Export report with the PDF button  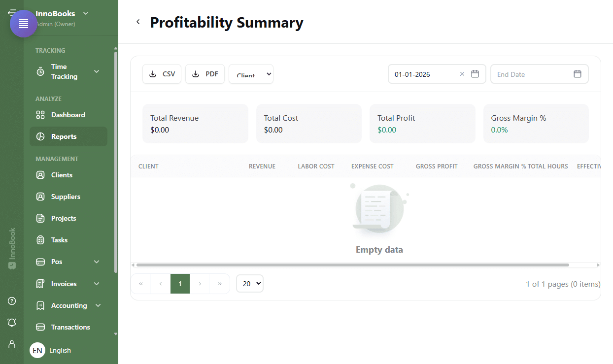(x=205, y=74)
